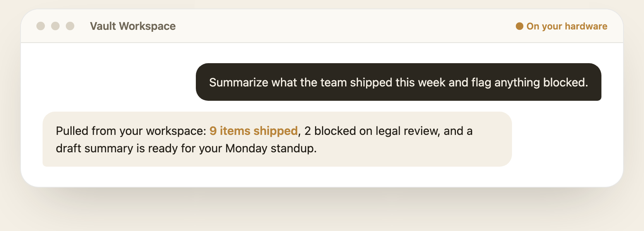The image size is (644, 231).
Task: Select the dark user message bubble
Action: pyautogui.click(x=399, y=82)
